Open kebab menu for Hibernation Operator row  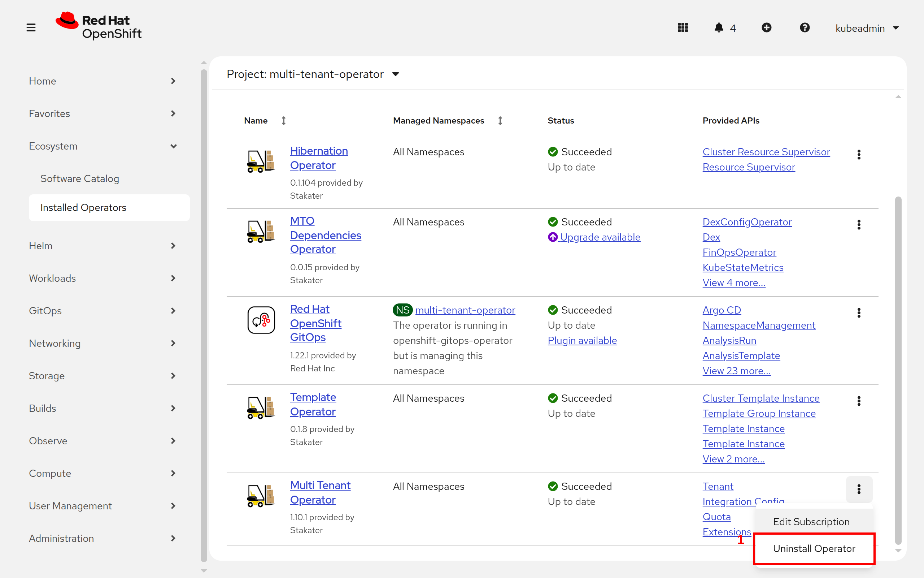pyautogui.click(x=859, y=155)
